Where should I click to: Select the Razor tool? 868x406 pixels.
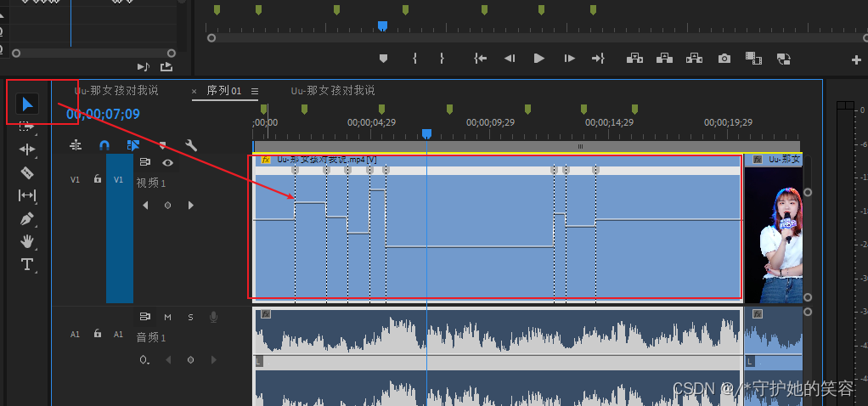27,172
